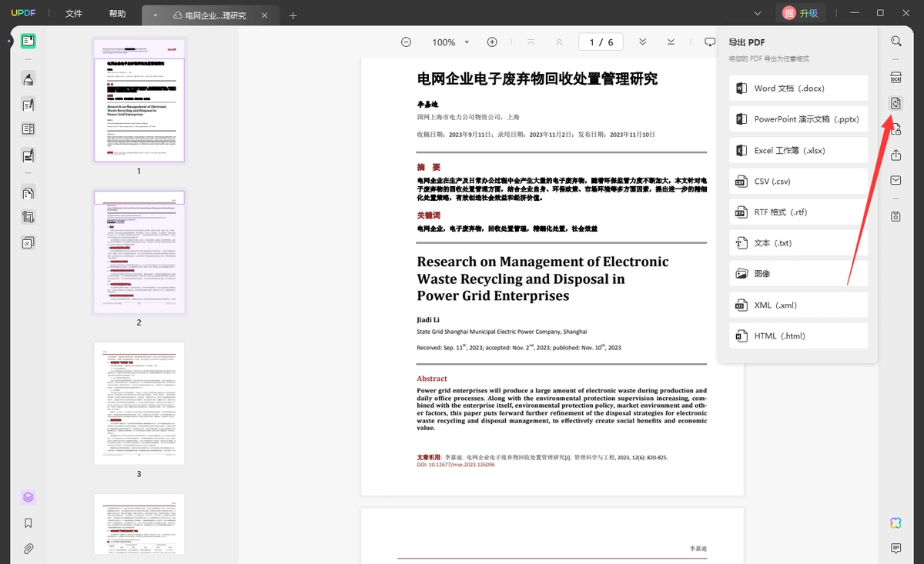This screenshot has width=924, height=564.
Task: Open the Batch tools icon
Action: click(28, 242)
